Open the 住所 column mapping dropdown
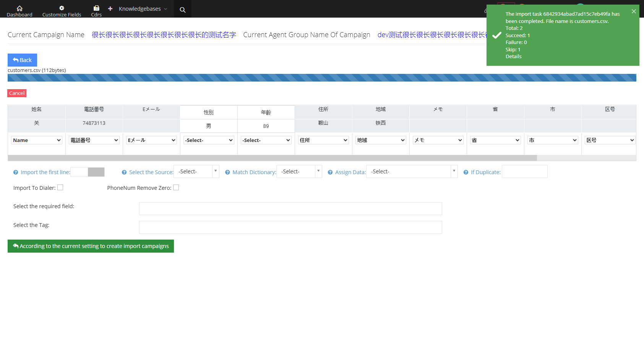The image size is (644, 346). tap(323, 140)
